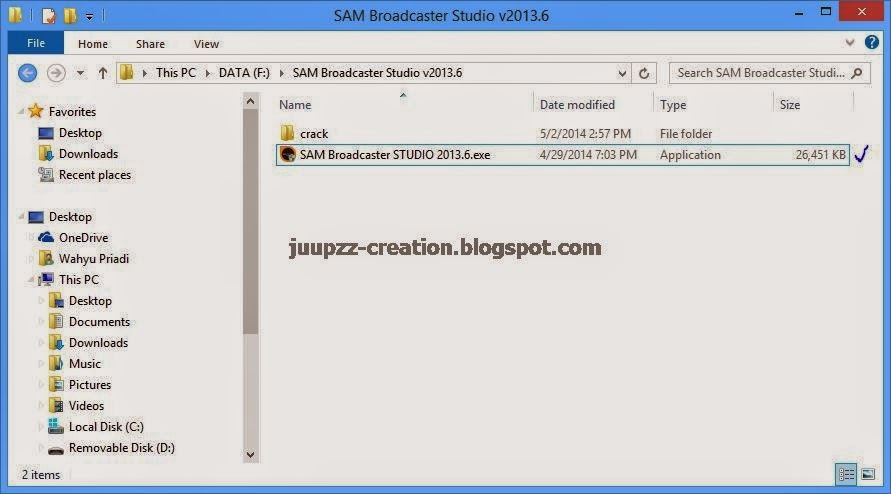Click the OneDrive cloud icon
Viewport: 891px width, 494px height.
coord(46,237)
